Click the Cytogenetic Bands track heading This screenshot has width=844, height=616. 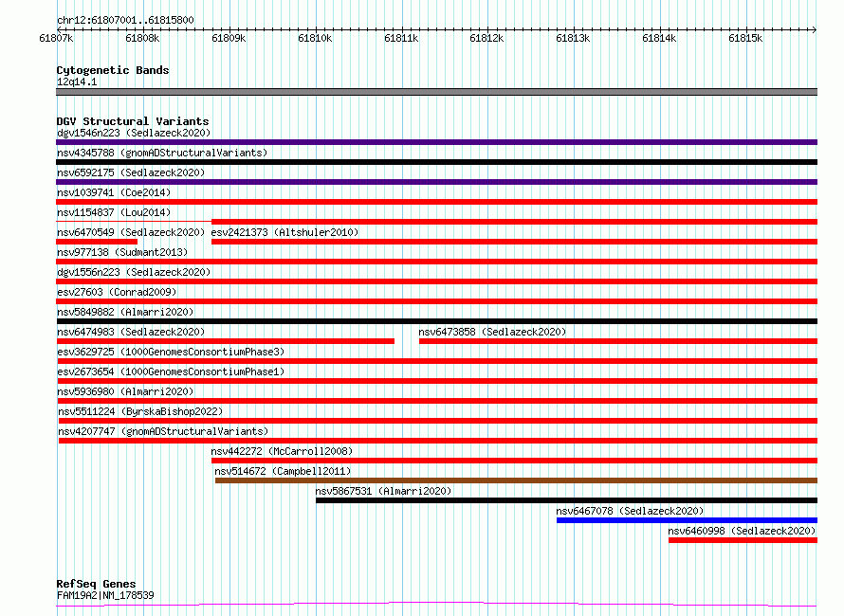[x=113, y=70]
